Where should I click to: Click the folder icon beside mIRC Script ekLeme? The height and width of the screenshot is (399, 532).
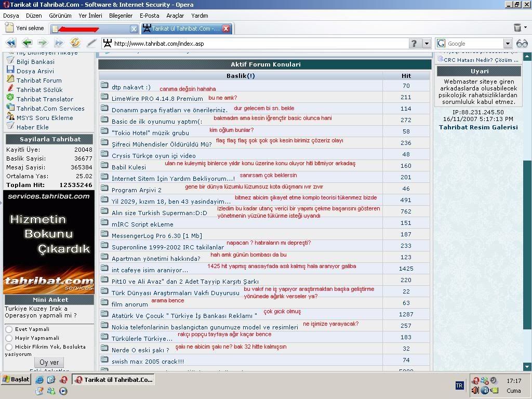coord(104,222)
